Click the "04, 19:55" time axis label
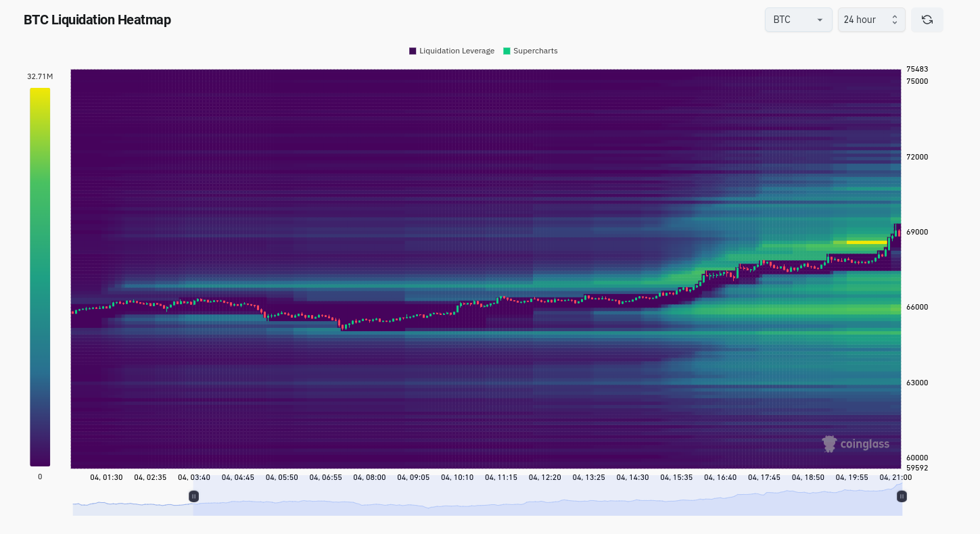This screenshot has width=980, height=534. coord(852,477)
